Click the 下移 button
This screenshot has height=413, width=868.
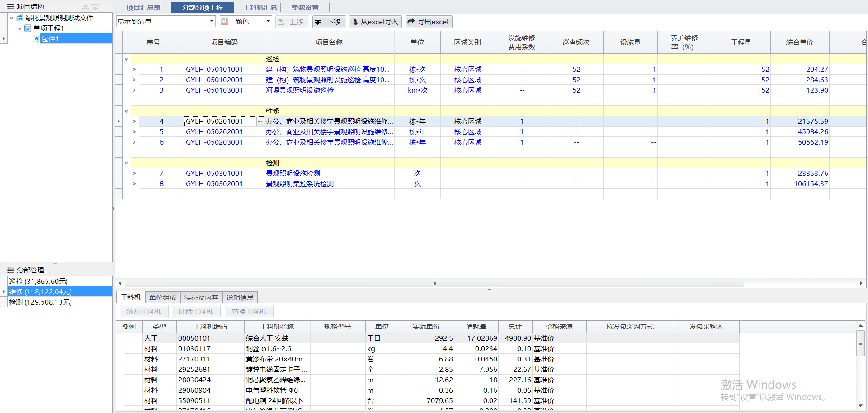tap(329, 22)
